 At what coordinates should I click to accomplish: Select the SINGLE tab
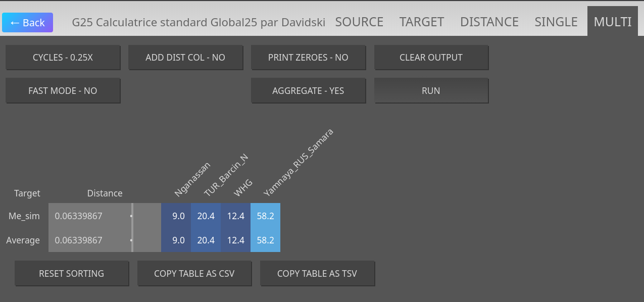556,22
